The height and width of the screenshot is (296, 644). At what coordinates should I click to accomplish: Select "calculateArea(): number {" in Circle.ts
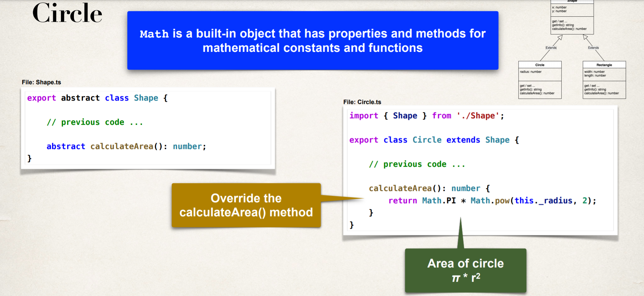click(429, 189)
